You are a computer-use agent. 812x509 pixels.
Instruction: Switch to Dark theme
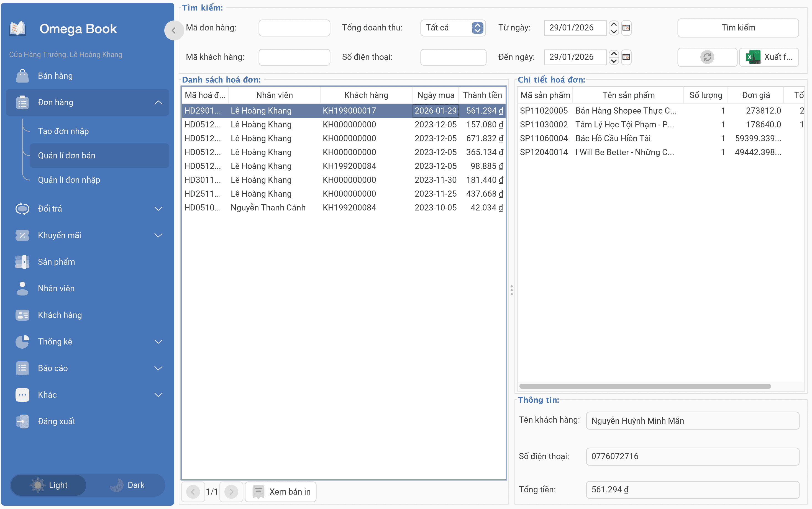(x=127, y=485)
